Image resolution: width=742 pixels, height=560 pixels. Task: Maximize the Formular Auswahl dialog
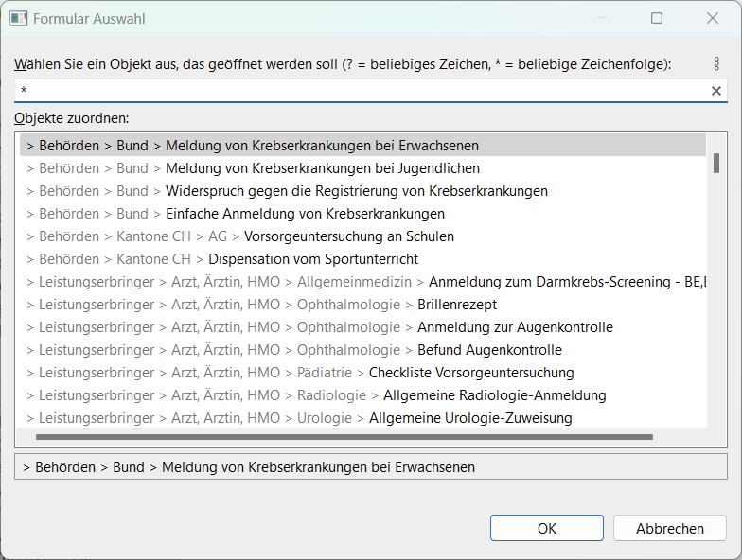point(657,19)
